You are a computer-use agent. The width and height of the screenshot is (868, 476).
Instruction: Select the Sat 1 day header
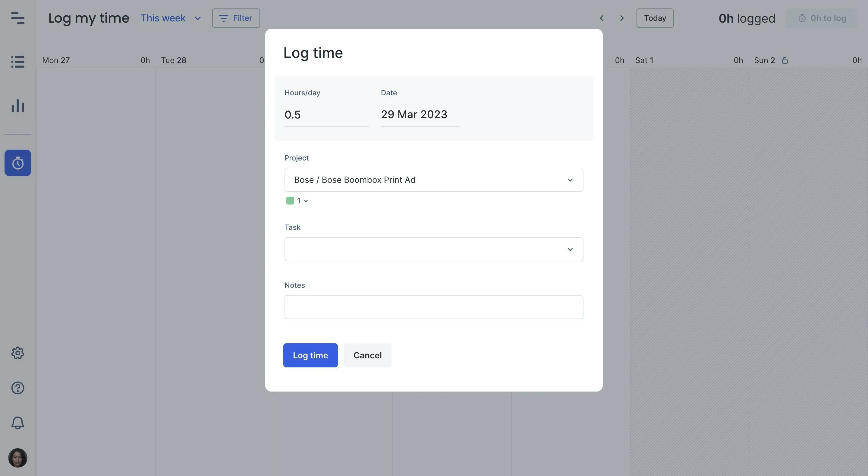click(x=644, y=60)
